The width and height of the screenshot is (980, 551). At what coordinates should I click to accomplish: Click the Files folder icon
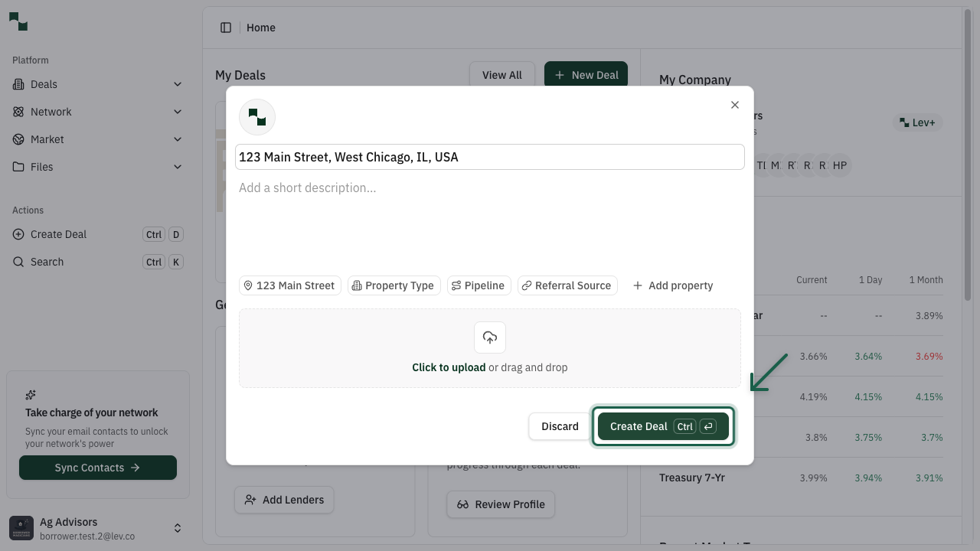coord(17,167)
